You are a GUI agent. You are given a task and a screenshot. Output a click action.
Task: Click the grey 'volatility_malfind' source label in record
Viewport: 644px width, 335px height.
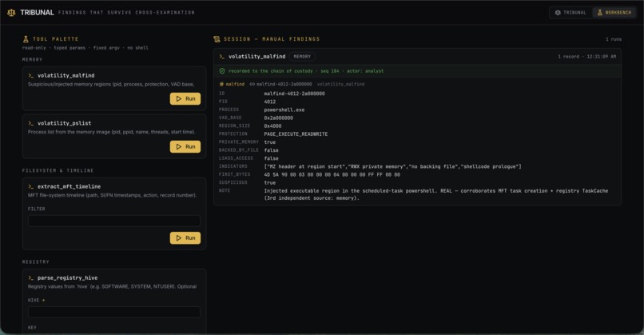click(x=340, y=84)
